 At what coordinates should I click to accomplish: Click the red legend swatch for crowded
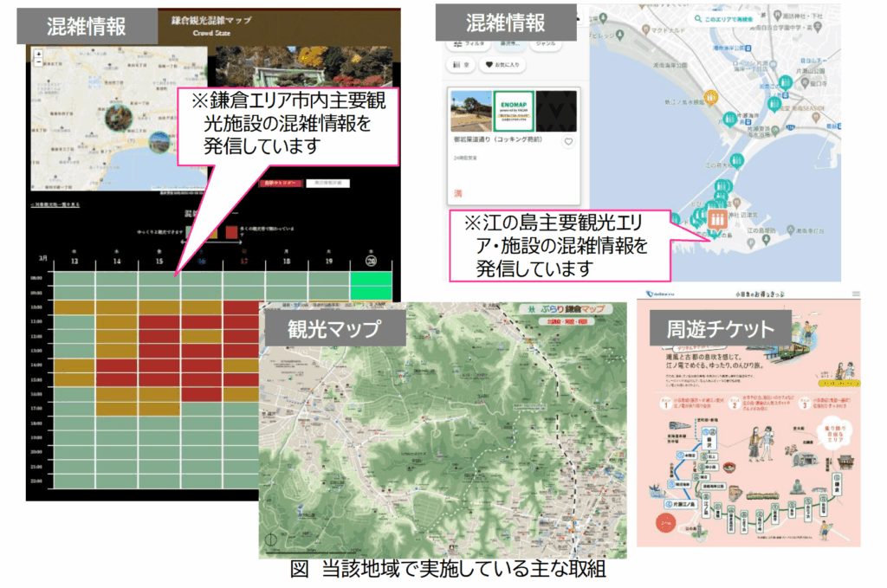tap(231, 231)
